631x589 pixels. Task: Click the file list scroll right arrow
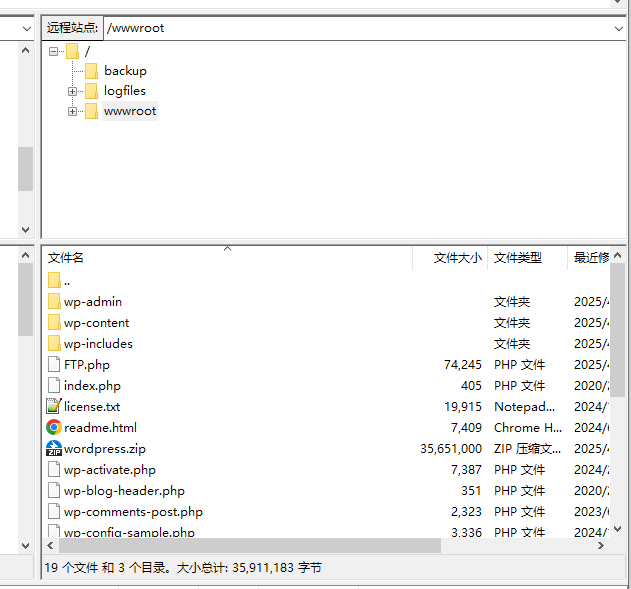(x=601, y=546)
